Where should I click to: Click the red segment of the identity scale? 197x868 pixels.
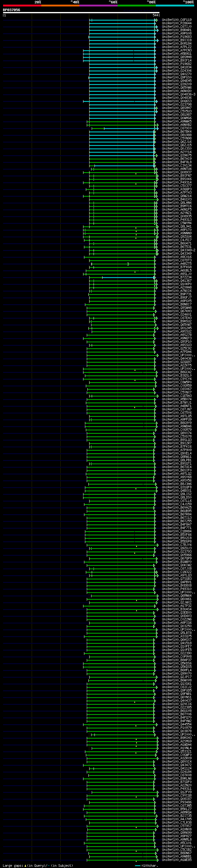pyautogui.click(x=22, y=6)
